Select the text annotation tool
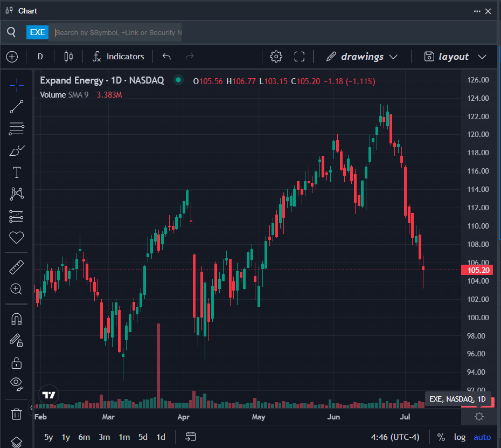 [x=17, y=173]
